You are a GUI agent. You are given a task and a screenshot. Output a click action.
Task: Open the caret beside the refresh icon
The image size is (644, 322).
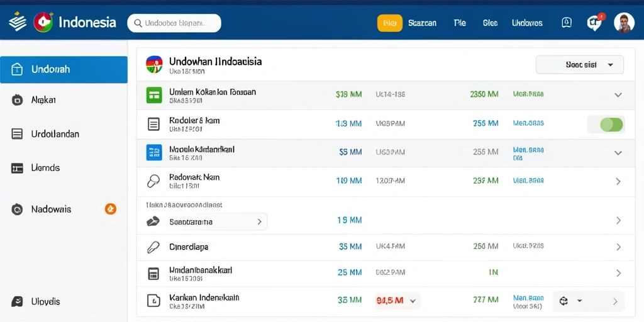click(579, 301)
